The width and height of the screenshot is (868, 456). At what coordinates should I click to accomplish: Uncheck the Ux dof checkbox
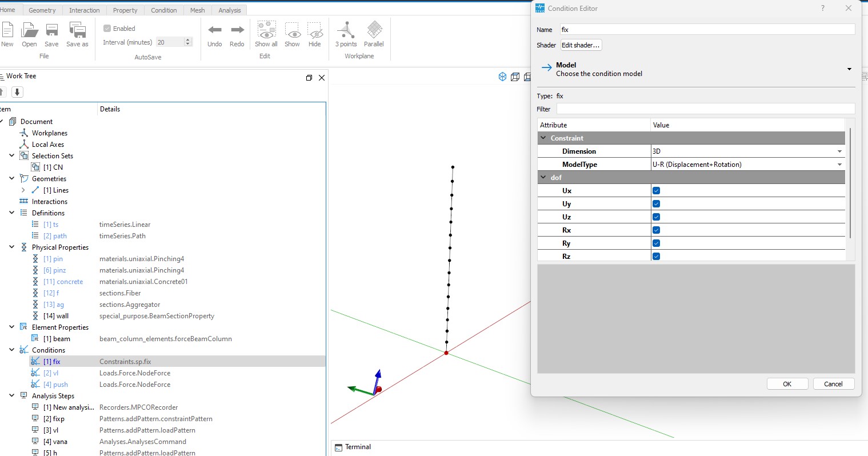point(656,191)
